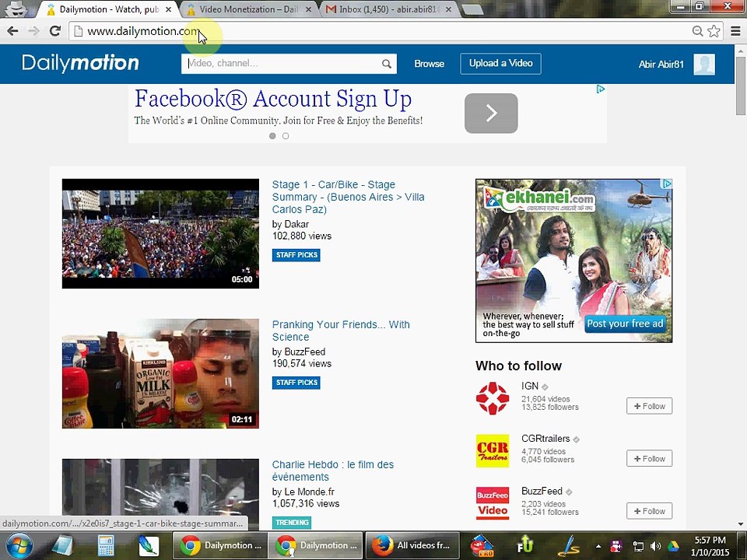Open a new browser tab
The image size is (747, 560).
472,9
